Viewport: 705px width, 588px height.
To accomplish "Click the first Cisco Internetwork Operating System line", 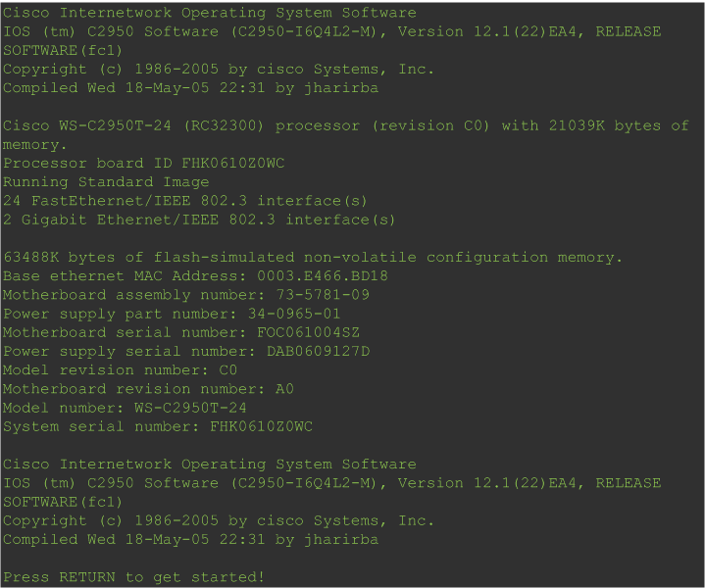I will coord(210,13).
